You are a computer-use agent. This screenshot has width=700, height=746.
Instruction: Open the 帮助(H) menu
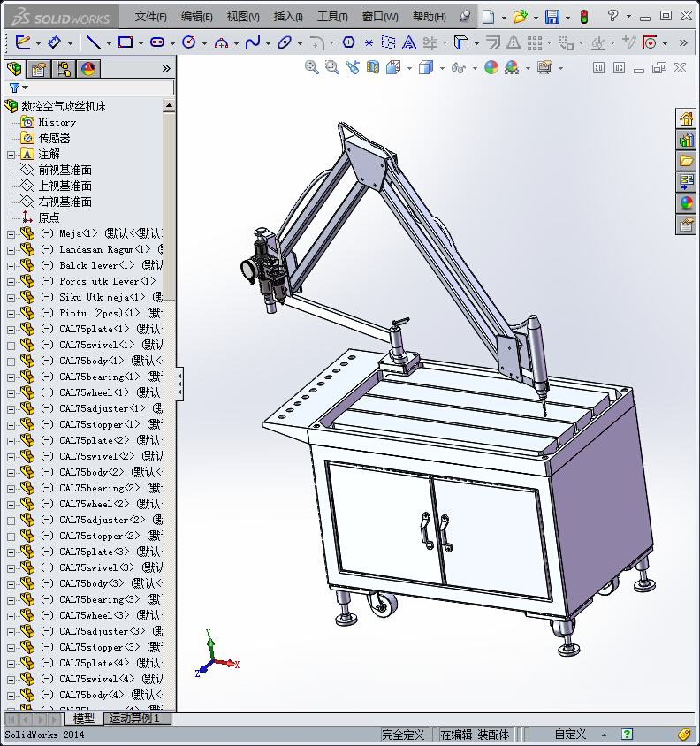(x=430, y=17)
